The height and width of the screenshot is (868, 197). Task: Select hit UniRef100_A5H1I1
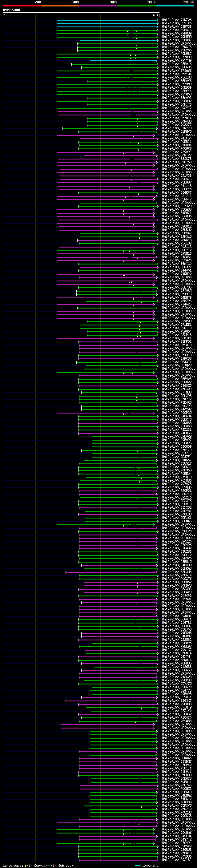coord(176,768)
